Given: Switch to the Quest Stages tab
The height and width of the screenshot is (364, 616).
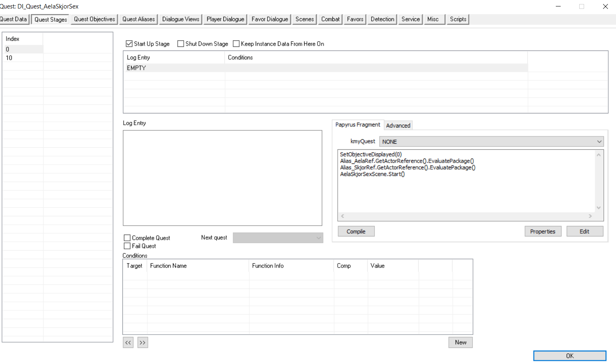Looking at the screenshot, I should pos(50,19).
